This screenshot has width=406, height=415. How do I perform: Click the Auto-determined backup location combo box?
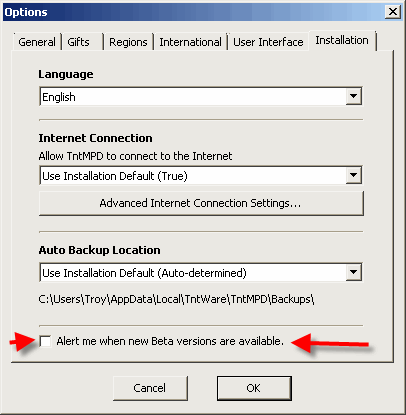coord(201,272)
